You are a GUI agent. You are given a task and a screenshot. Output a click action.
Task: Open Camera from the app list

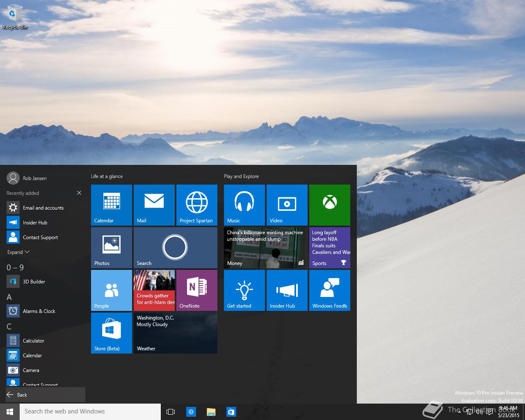pos(46,370)
